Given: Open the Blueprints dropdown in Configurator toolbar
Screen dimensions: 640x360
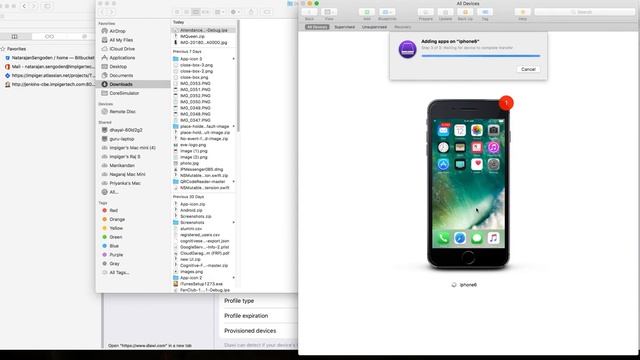Looking at the screenshot, I should pos(387,12).
